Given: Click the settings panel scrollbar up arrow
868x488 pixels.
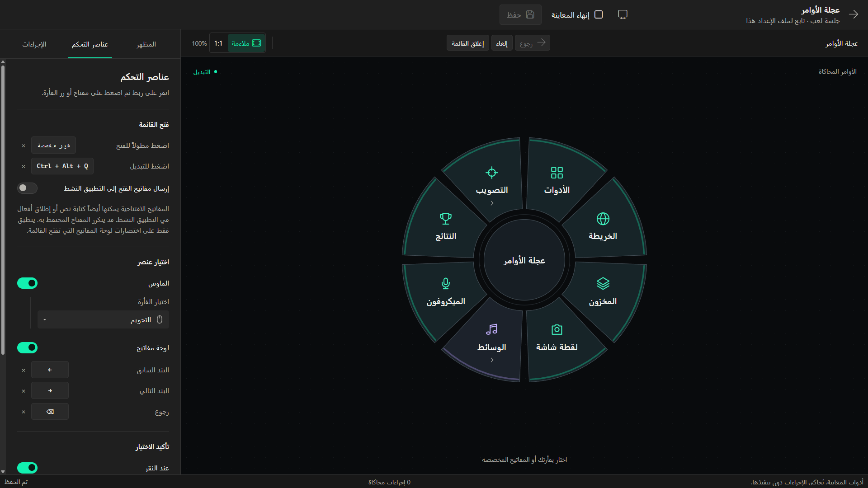Looking at the screenshot, I should (3, 62).
